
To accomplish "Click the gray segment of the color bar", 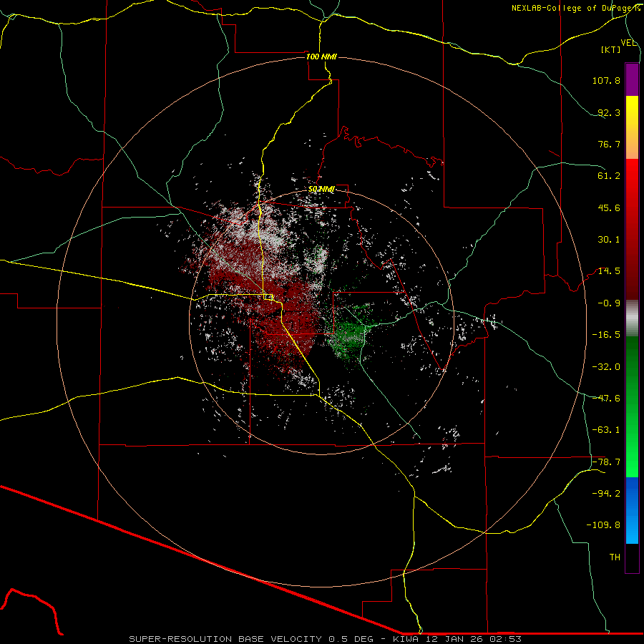I will pyautogui.click(x=632, y=318).
